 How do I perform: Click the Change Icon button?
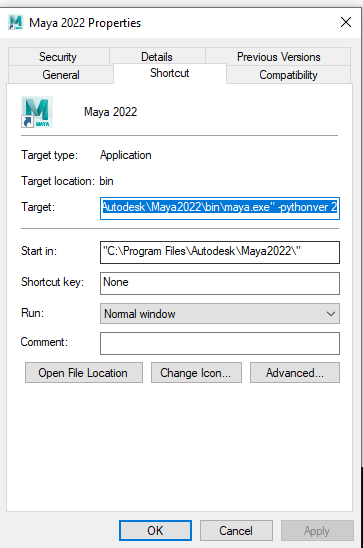196,373
